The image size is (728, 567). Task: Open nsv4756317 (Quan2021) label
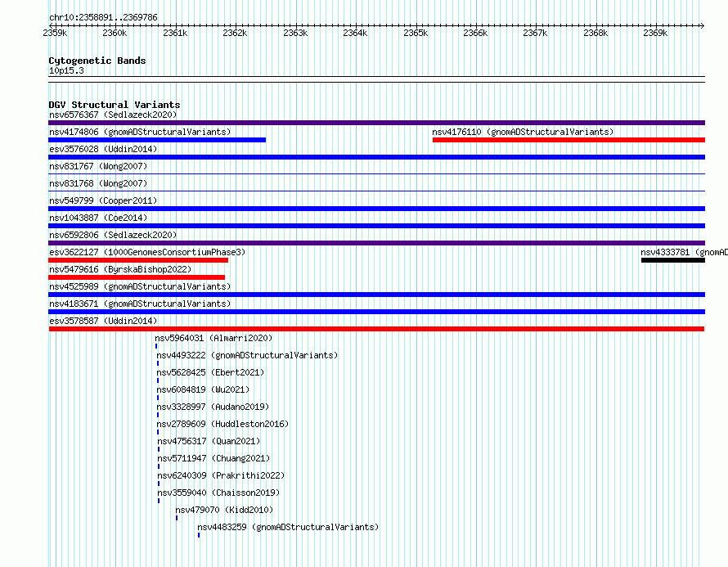[x=209, y=441]
